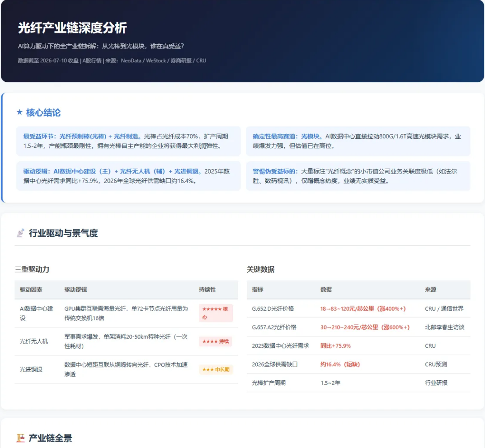This screenshot has width=485, height=448.
Task: Click the 北邮李春生访谈 source cell
Action: [x=444, y=327]
